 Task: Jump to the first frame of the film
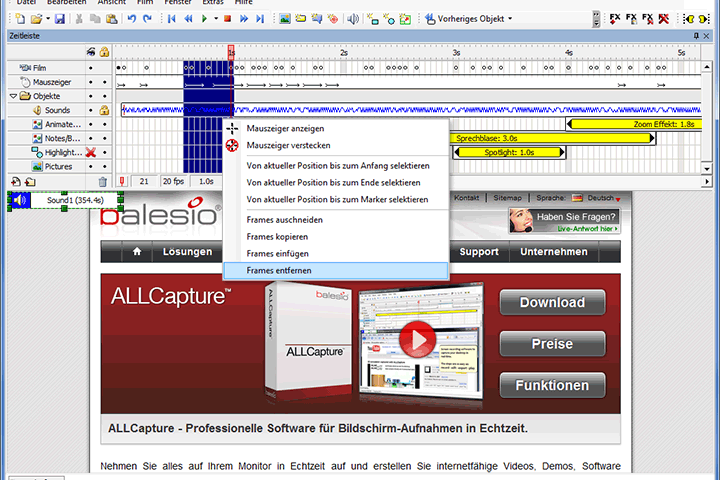coord(172,19)
